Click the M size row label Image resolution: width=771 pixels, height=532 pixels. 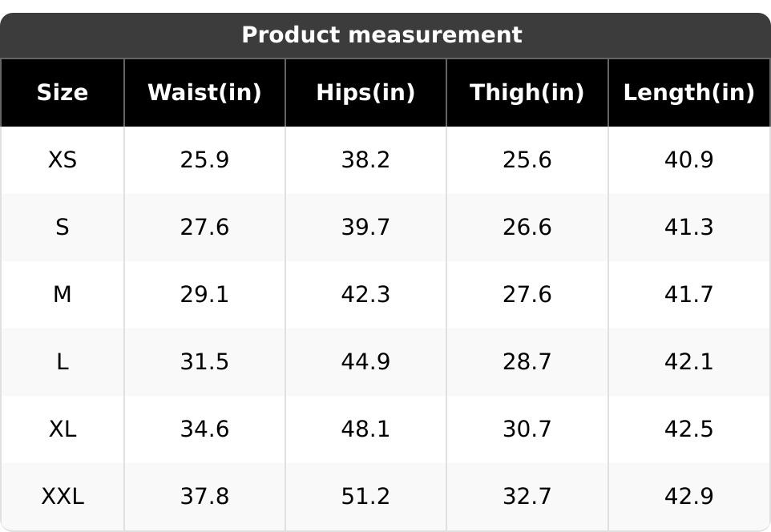pos(63,295)
